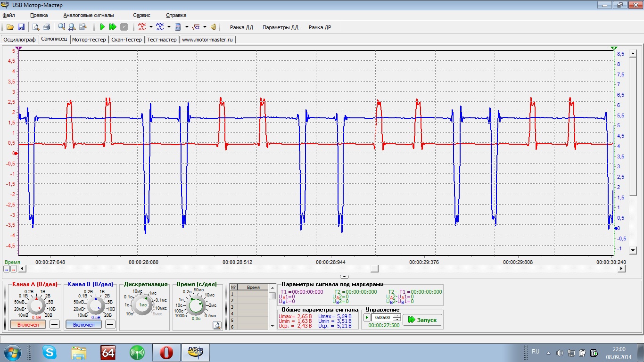Image resolution: width=644 pixels, height=362 pixels.
Task: Open the calculator tool icon
Action: 178,27
